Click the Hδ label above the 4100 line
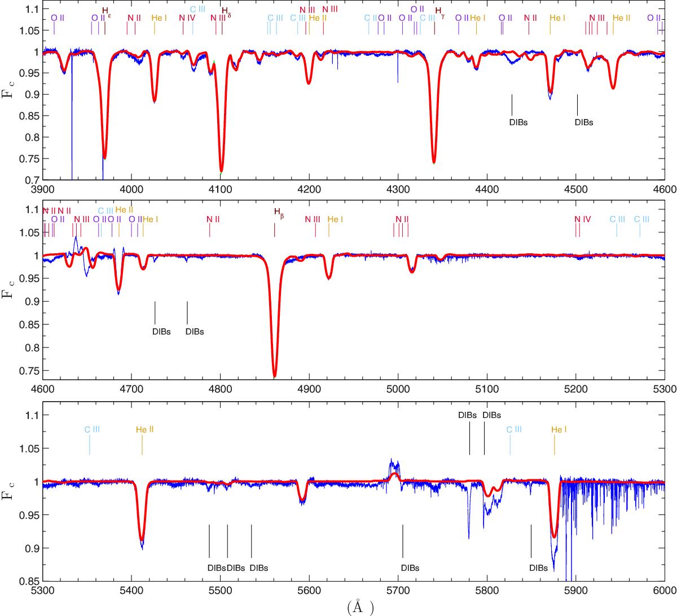677x616 pixels. tap(226, 11)
